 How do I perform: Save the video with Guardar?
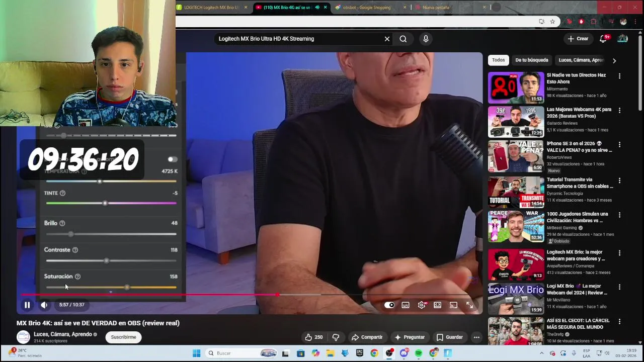(x=449, y=337)
